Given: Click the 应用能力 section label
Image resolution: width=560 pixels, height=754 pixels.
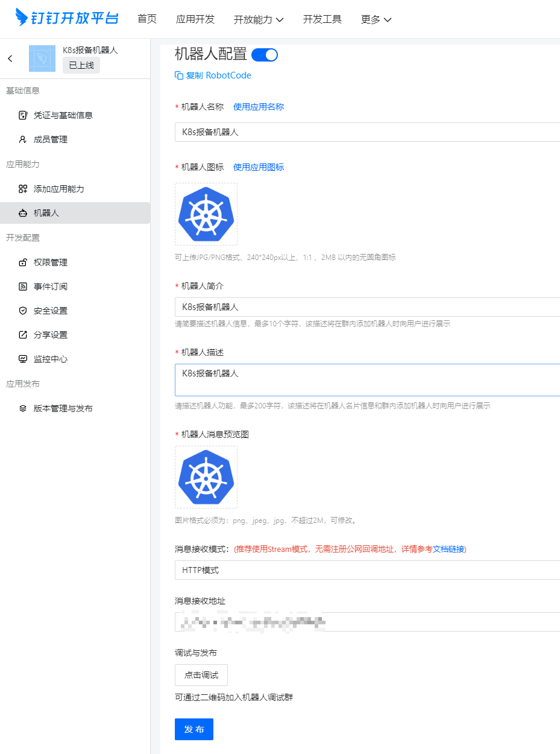Looking at the screenshot, I should tap(23, 164).
